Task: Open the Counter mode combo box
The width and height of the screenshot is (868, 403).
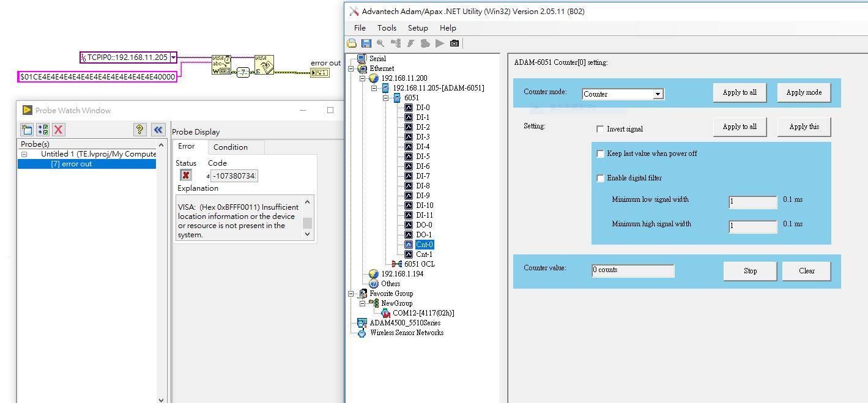Action: pyautogui.click(x=623, y=94)
